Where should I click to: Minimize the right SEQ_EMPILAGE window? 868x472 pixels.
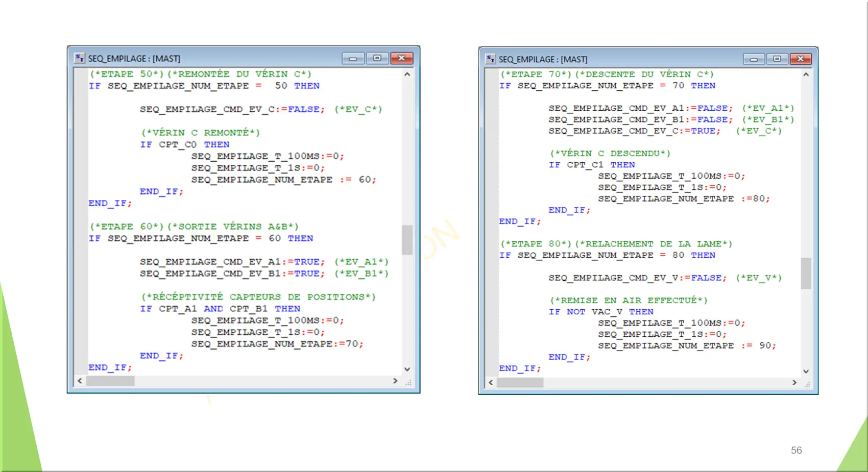[754, 59]
